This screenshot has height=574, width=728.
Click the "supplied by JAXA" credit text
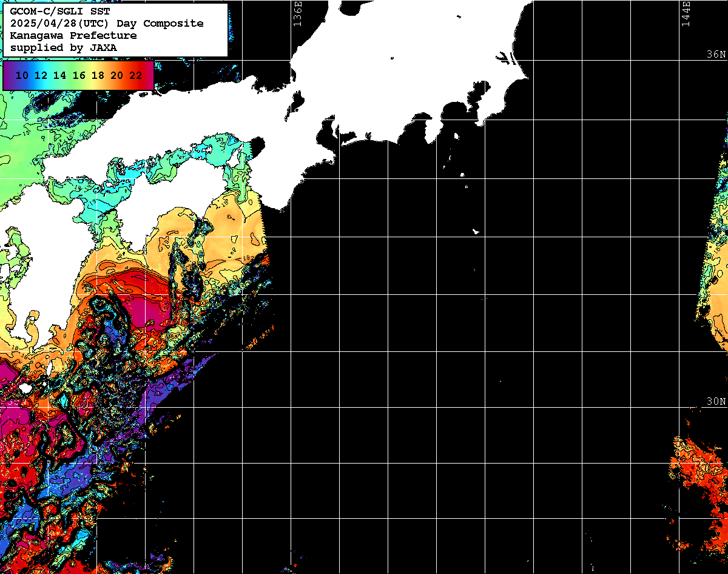point(63,47)
